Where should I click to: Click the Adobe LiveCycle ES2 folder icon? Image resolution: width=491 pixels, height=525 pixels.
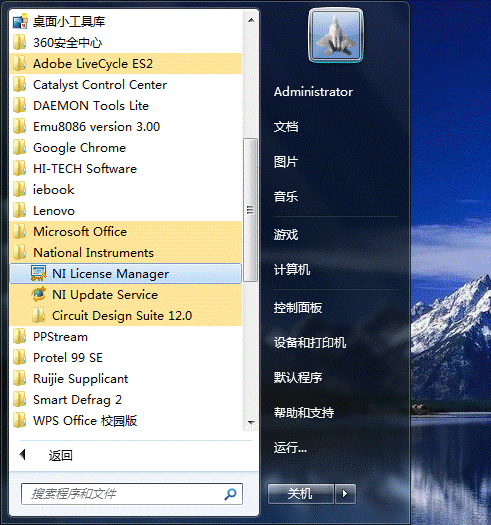[20, 64]
